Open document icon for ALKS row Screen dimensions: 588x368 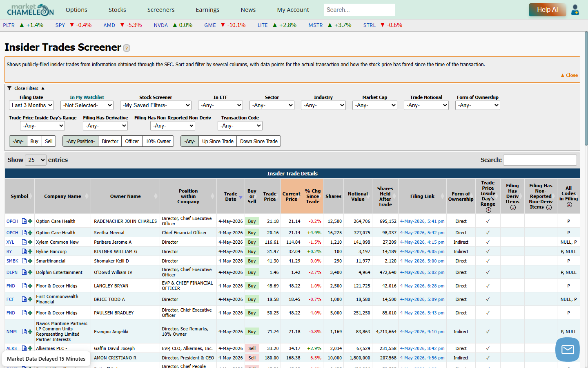(x=24, y=348)
